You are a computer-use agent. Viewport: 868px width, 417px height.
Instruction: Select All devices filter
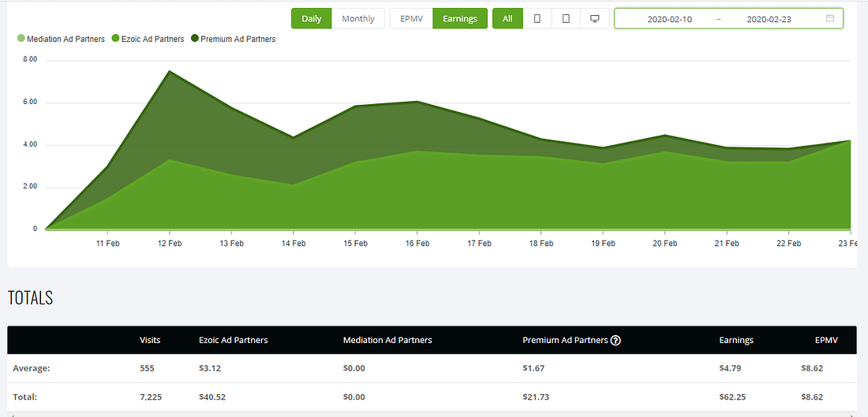507,18
